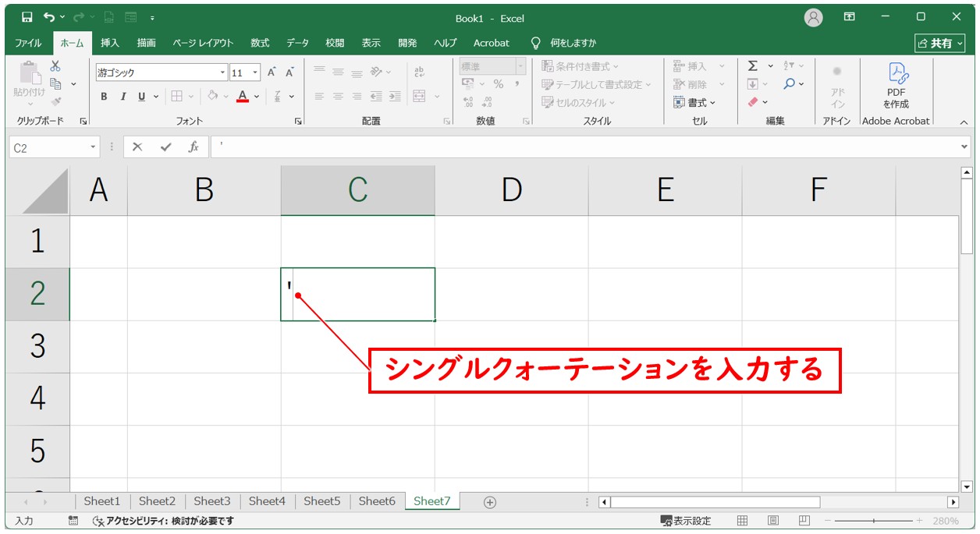Open the font size dropdown
This screenshot has height=534, width=980.
pyautogui.click(x=256, y=72)
